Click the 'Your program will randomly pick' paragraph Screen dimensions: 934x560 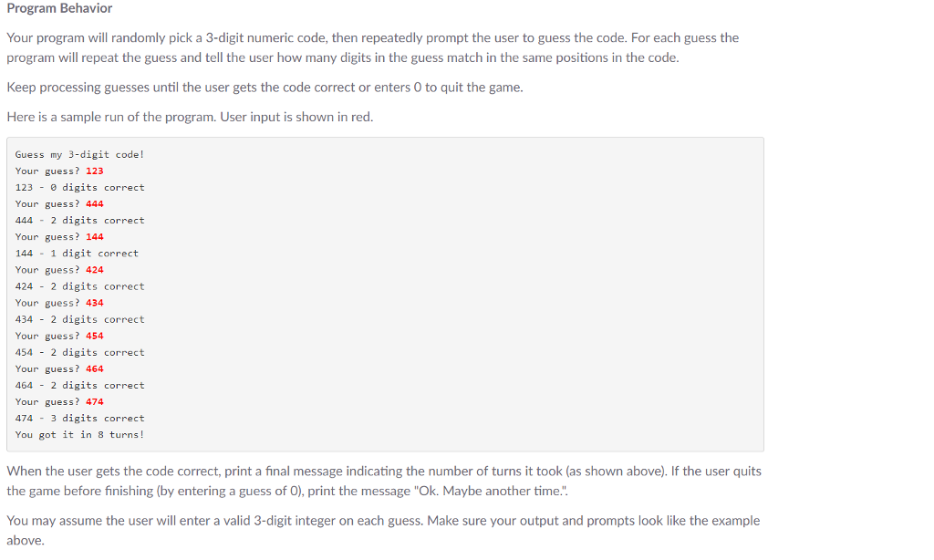click(373, 47)
